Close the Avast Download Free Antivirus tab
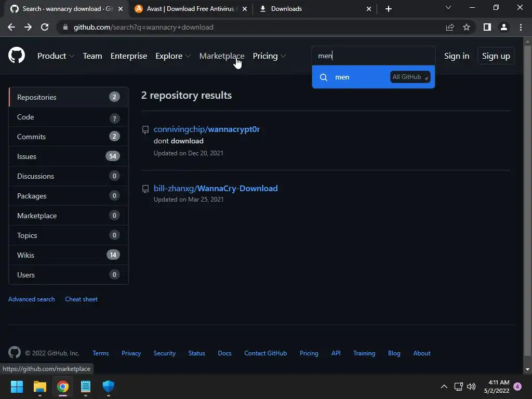This screenshot has width=532, height=399. [245, 9]
